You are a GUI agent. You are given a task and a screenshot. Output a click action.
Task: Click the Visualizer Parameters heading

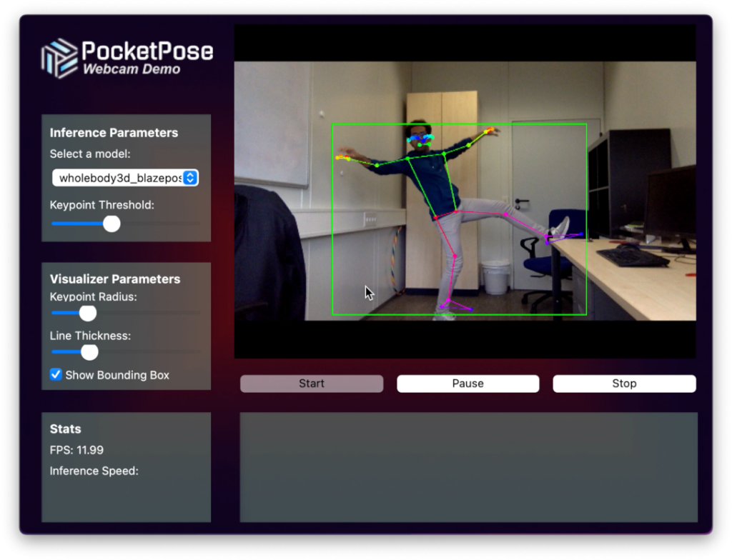(115, 279)
